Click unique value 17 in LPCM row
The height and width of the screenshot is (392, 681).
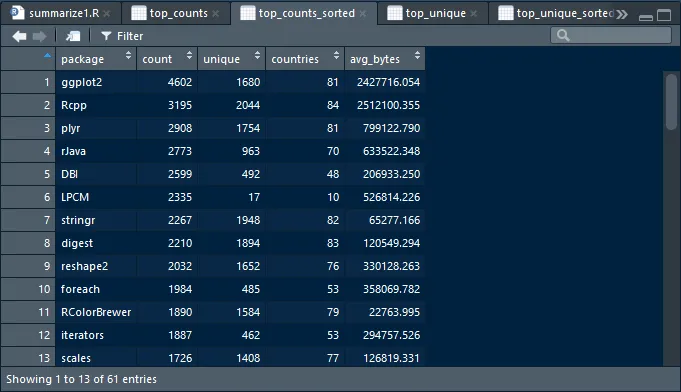pyautogui.click(x=254, y=197)
